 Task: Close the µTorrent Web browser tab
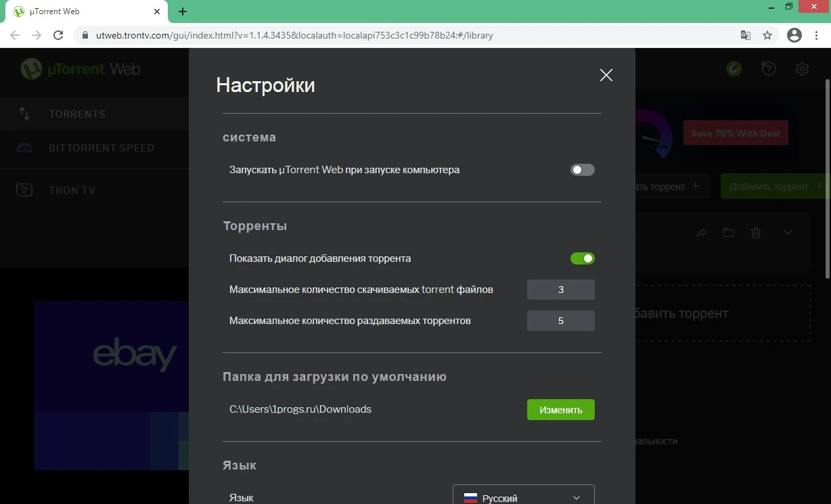[x=156, y=12]
